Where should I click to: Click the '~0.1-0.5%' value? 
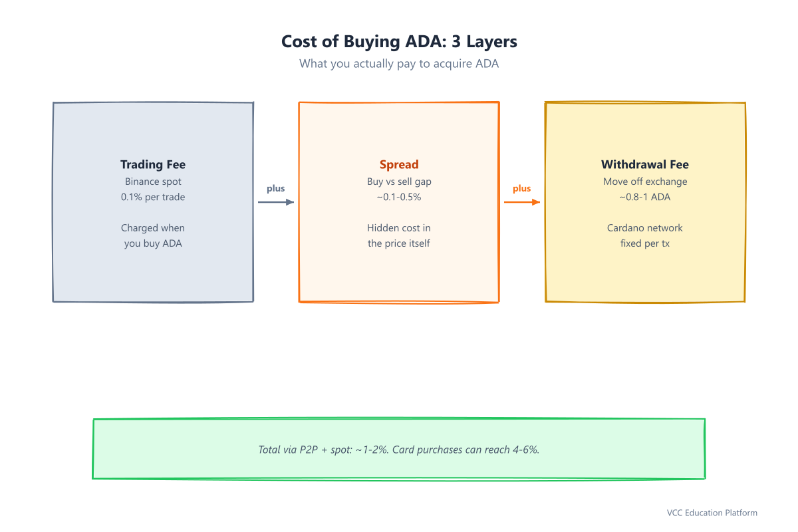tap(399, 197)
